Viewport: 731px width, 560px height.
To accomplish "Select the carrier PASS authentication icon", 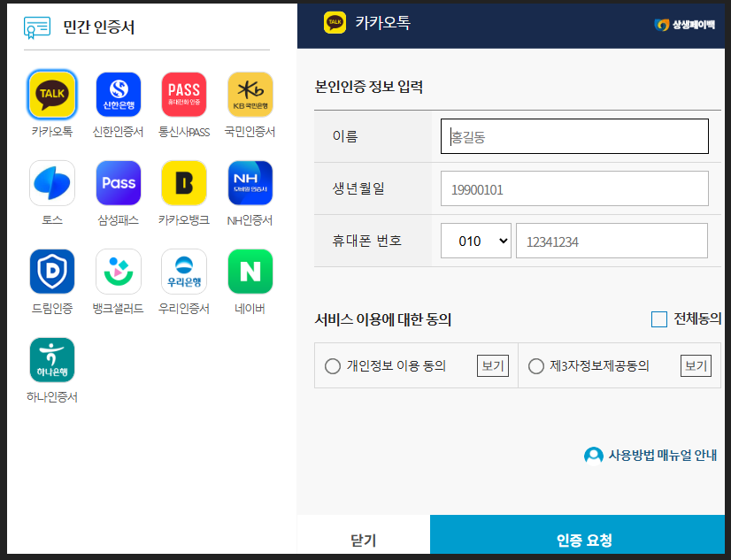I will point(184,95).
